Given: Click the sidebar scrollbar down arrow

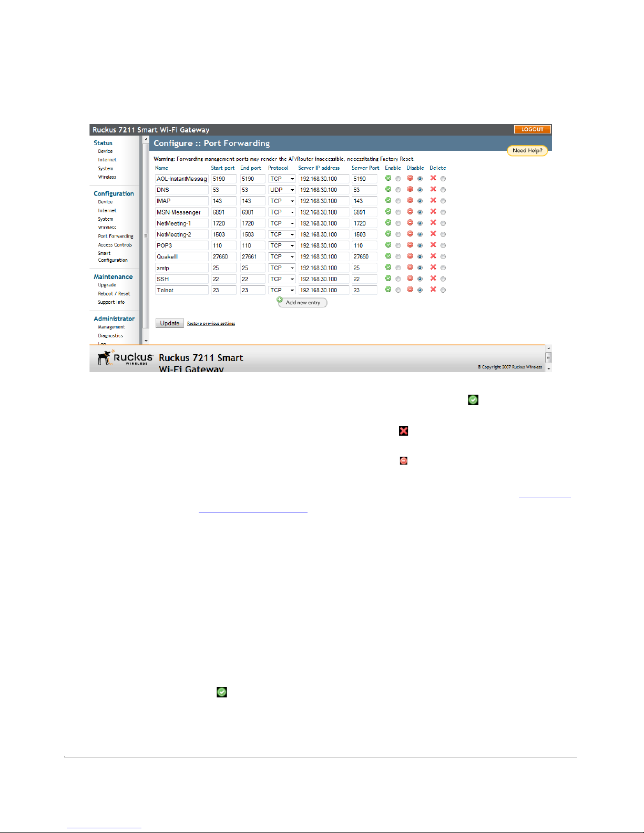Looking at the screenshot, I should [146, 341].
